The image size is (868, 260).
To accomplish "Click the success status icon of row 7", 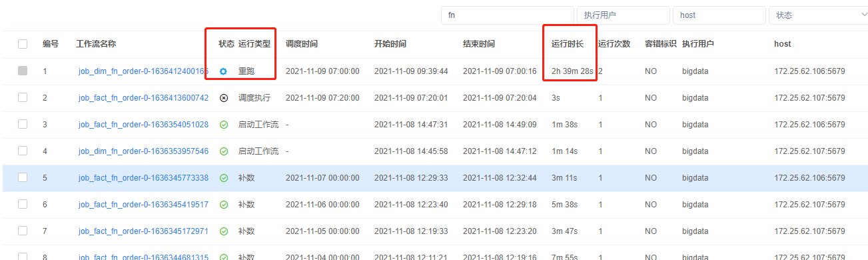I will pos(224,231).
